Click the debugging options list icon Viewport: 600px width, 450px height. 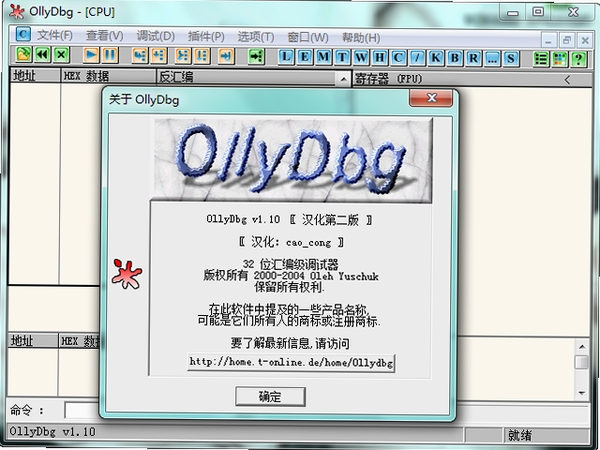coord(541,59)
